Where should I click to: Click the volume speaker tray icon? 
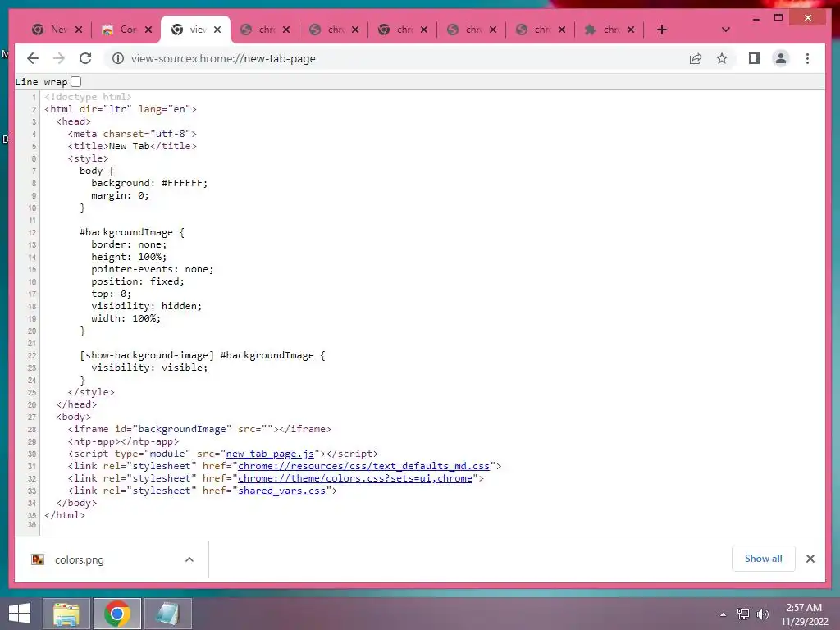click(762, 614)
